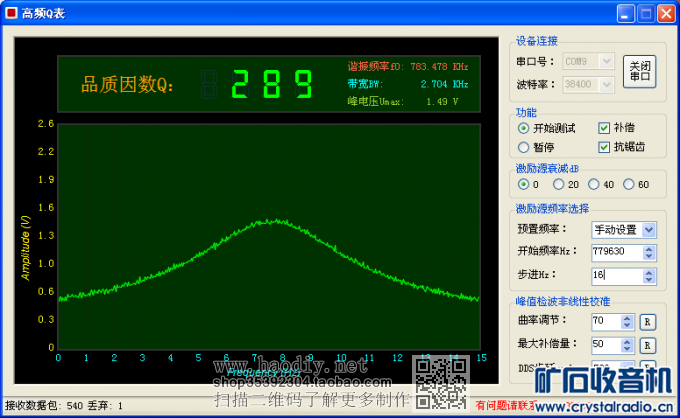
Task: Open the 串口号 COM9 dropdown
Action: pyautogui.click(x=609, y=62)
